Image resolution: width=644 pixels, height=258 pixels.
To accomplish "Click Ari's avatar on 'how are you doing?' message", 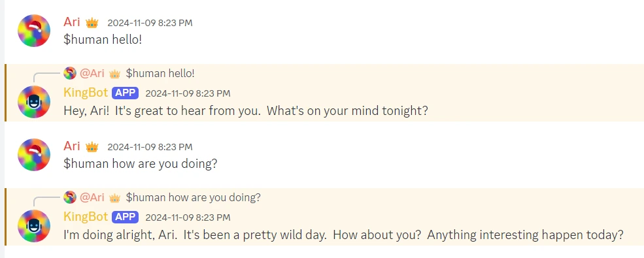I will (x=34, y=155).
